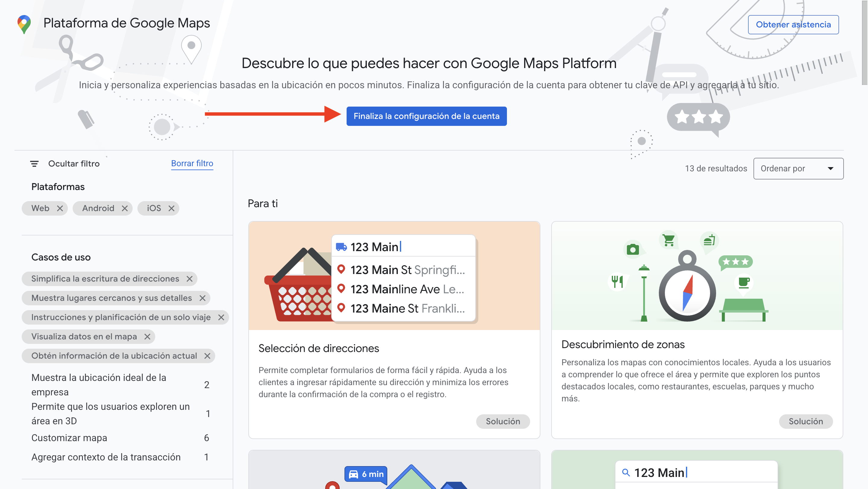
Task: Click the Plataforma de Google Maps title
Action: (x=127, y=23)
